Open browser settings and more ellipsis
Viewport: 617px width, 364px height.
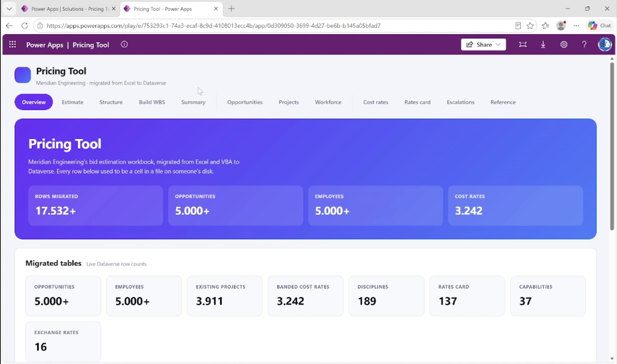(x=576, y=26)
